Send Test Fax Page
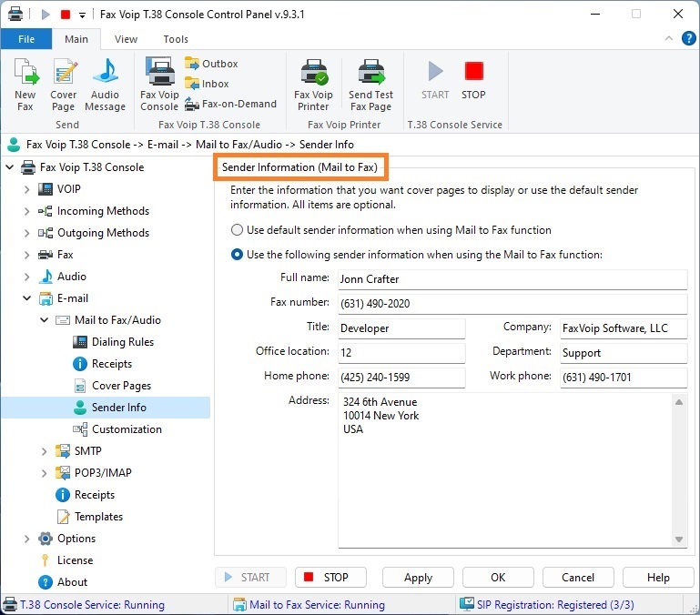700x615 pixels. pyautogui.click(x=371, y=85)
